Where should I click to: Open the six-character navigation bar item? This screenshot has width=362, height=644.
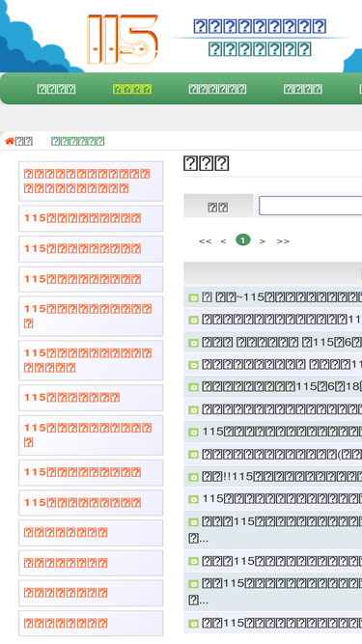click(x=217, y=89)
